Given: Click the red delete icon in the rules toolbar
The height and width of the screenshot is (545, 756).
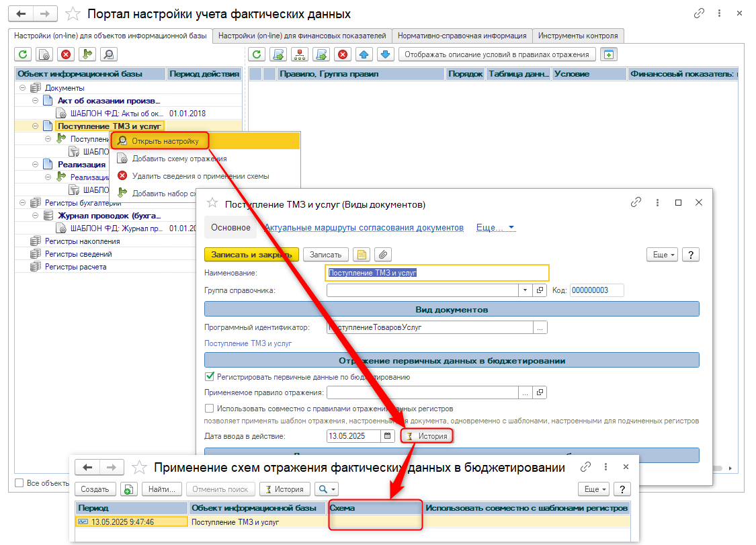Looking at the screenshot, I should [x=342, y=54].
